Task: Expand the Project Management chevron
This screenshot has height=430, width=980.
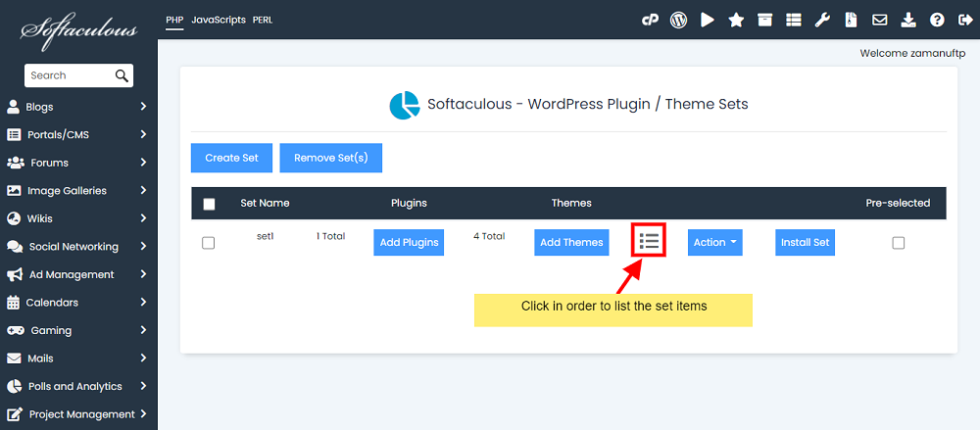Action: (x=143, y=413)
